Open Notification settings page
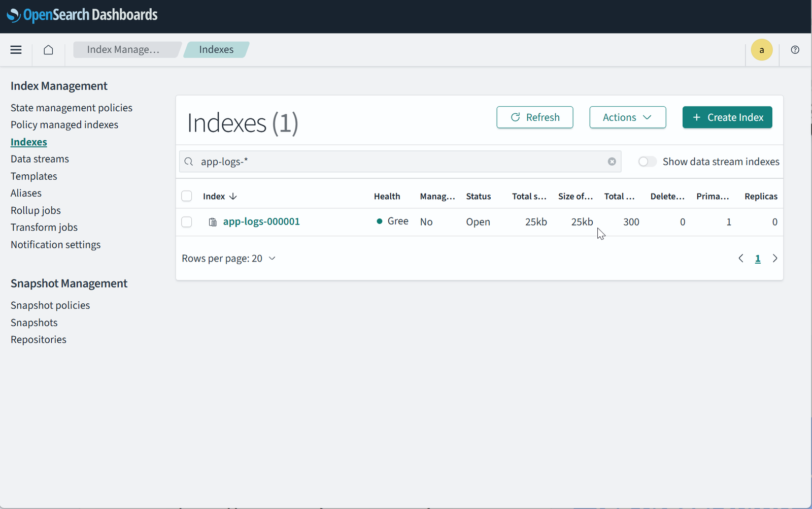Viewport: 812px width, 509px height. pos(56,244)
